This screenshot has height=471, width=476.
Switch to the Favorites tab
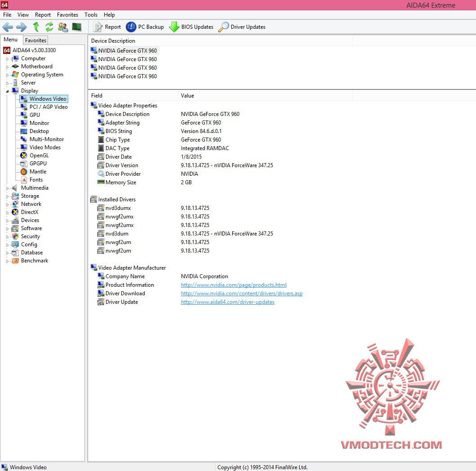tap(35, 40)
